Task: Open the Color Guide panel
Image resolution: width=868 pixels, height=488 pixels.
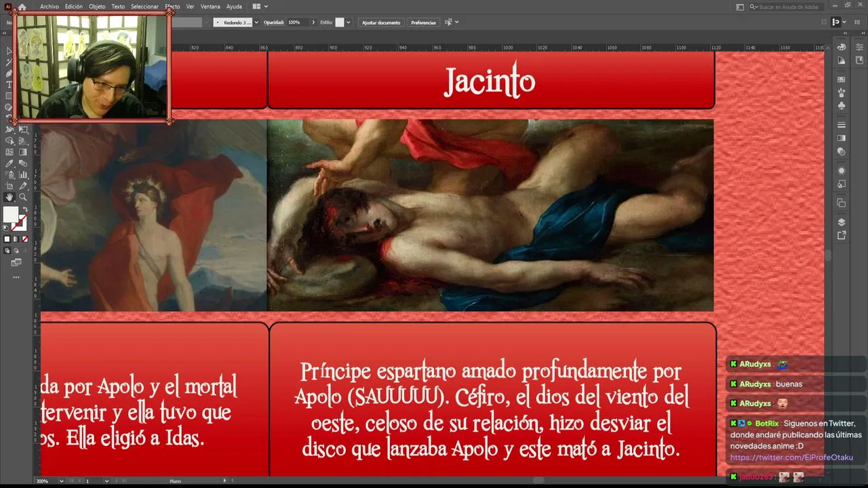Action: point(842,60)
